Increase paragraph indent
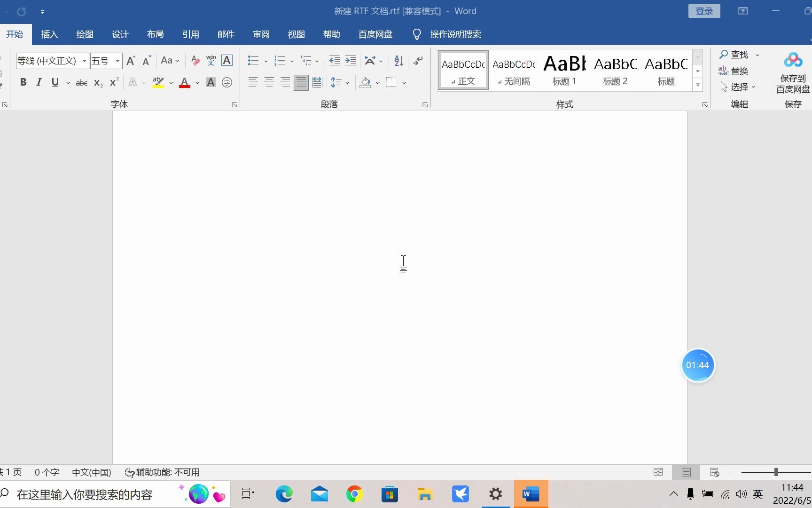Screen dimensions: 812x508 point(351,61)
